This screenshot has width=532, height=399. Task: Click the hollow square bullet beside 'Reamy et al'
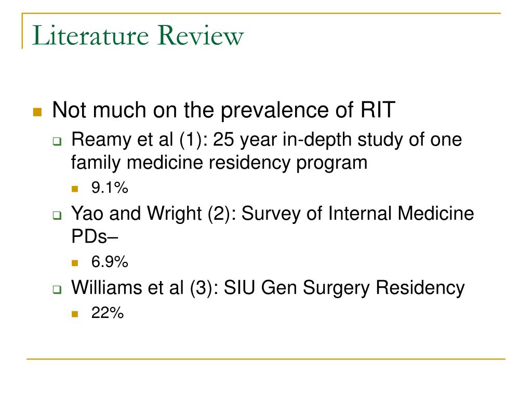click(57, 141)
